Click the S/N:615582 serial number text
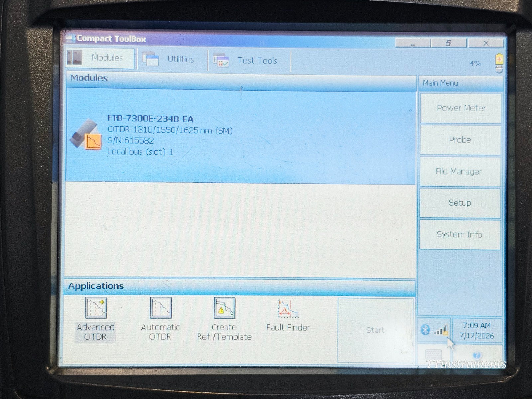This screenshot has width=532, height=399. [130, 141]
